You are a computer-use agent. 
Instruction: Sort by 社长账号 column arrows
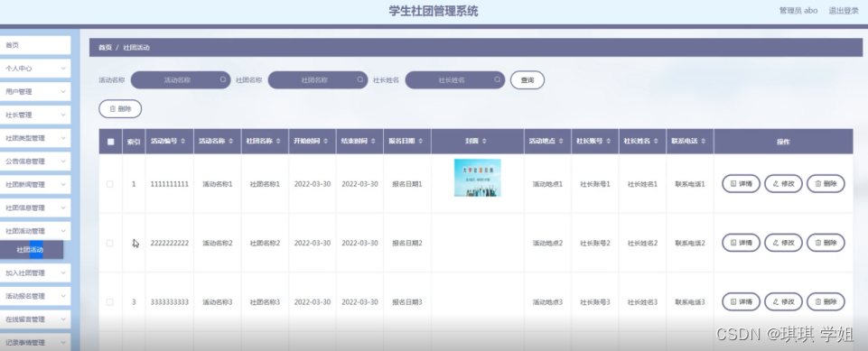click(x=609, y=142)
